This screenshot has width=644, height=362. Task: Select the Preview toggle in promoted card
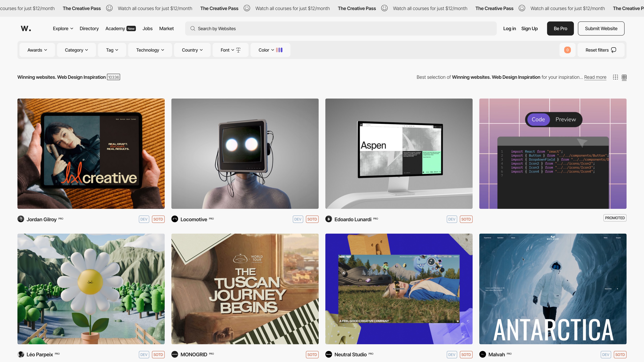[x=566, y=119]
